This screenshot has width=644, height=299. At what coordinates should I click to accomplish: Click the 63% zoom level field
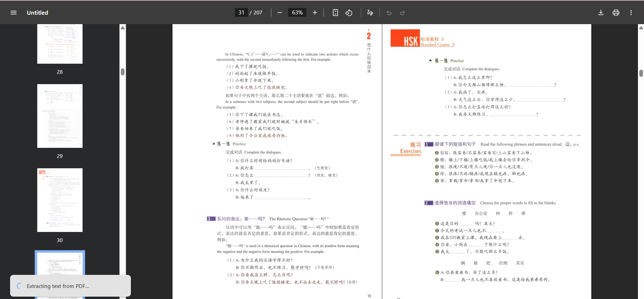pyautogui.click(x=297, y=13)
